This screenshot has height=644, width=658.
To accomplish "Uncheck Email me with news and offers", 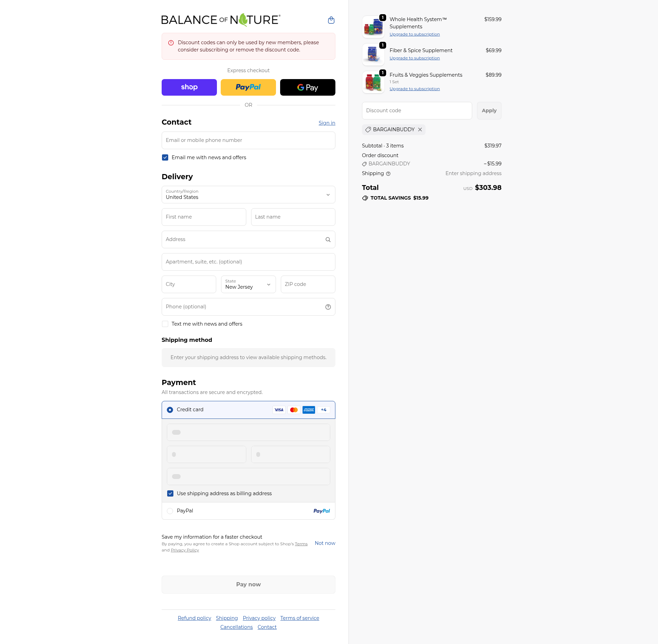I will (165, 157).
